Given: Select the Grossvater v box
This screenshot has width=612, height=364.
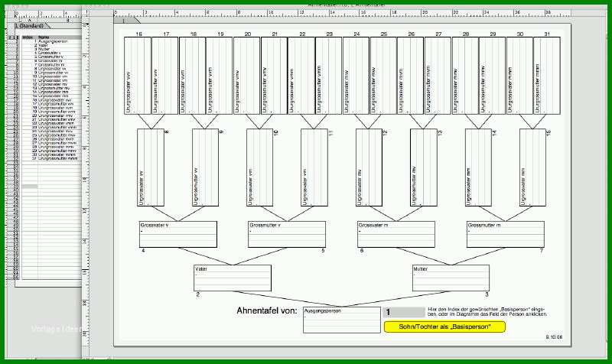Looking at the screenshot, I should 178,234.
